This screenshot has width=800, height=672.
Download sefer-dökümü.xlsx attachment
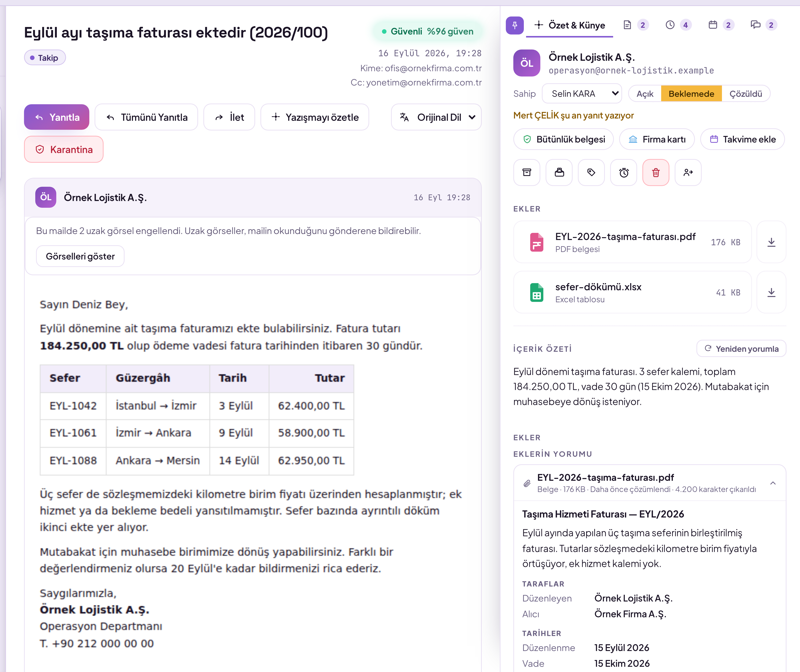[771, 292]
